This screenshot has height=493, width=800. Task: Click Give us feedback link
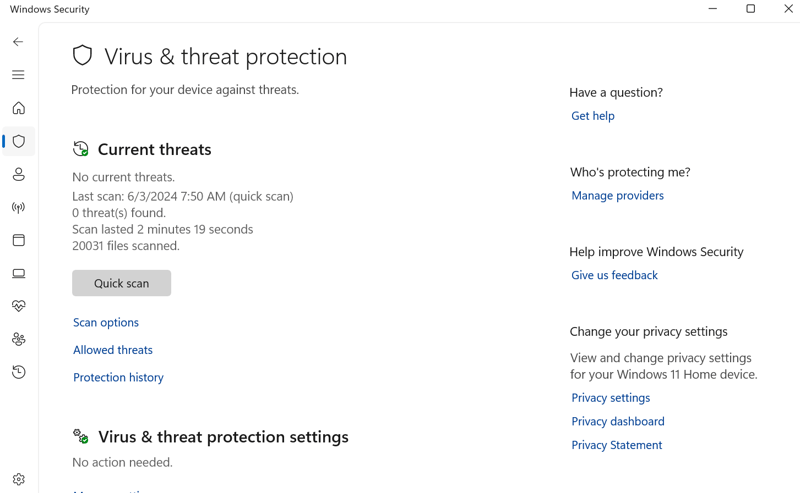[614, 276]
